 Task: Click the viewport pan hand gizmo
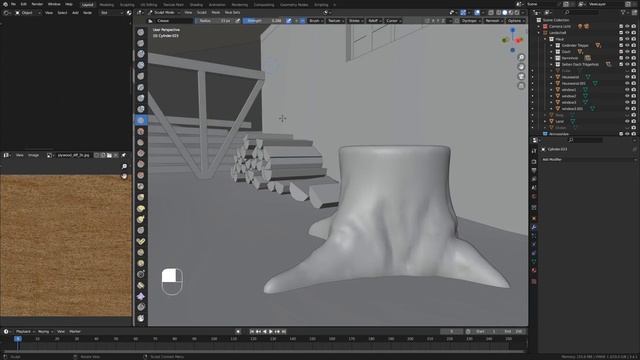tap(521, 67)
